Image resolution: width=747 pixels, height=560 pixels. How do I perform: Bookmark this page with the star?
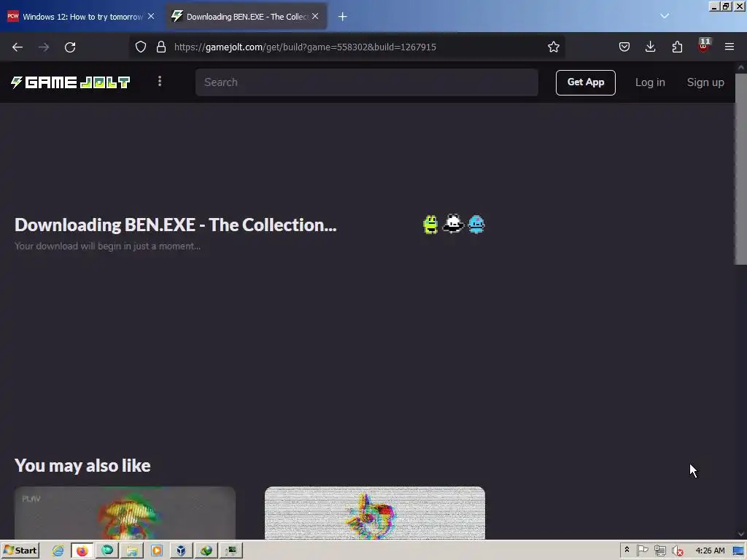(x=553, y=47)
